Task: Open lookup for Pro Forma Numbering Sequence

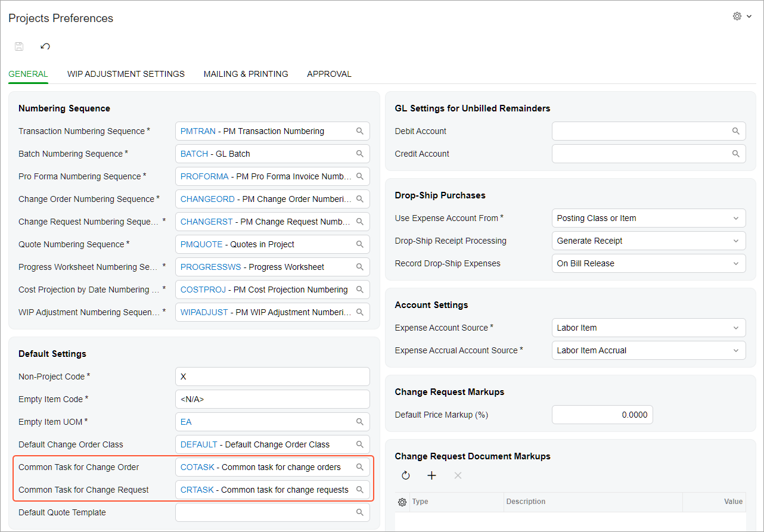Action: point(360,176)
